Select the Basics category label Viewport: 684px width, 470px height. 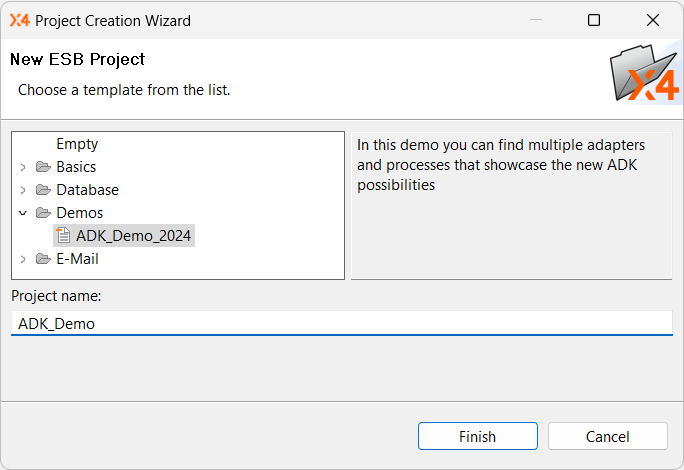coord(76,167)
